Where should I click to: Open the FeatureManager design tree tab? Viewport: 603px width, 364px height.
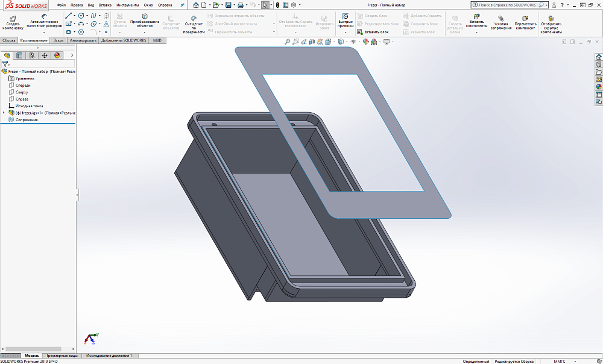[x=7, y=55]
